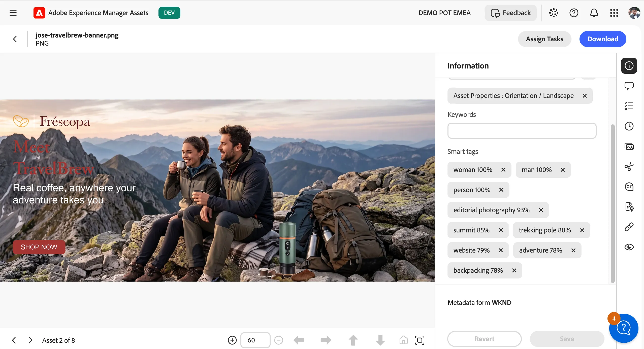Open the notifications bell
644x349 pixels.
[594, 13]
